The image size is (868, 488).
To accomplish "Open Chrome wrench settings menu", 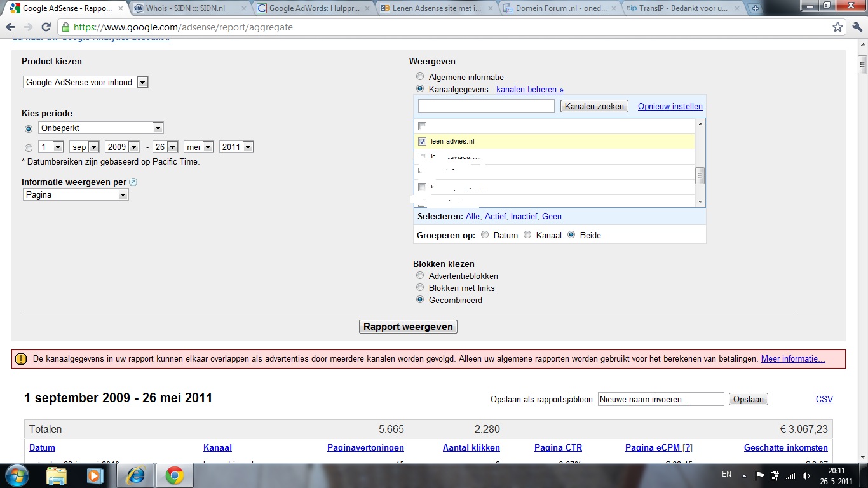I will (x=857, y=27).
